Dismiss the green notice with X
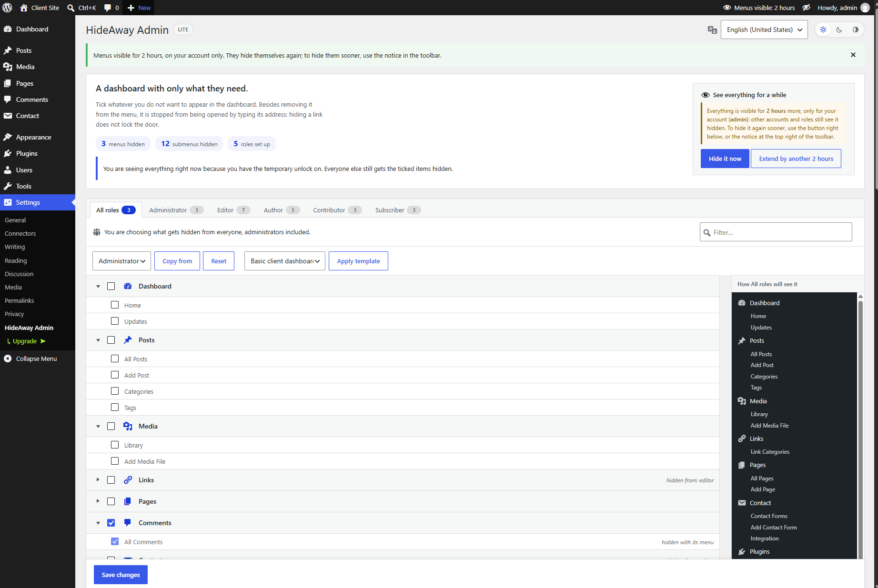The width and height of the screenshot is (878, 588). click(853, 55)
